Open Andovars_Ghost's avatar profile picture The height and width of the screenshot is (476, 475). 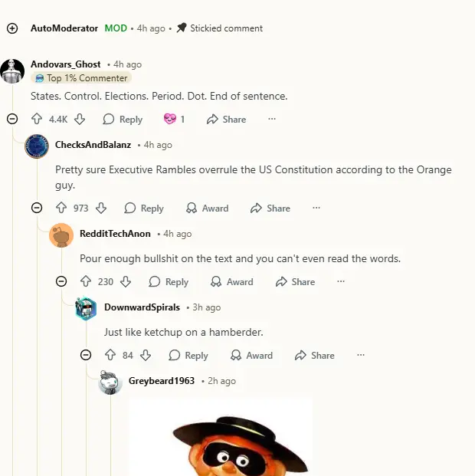coord(12,71)
